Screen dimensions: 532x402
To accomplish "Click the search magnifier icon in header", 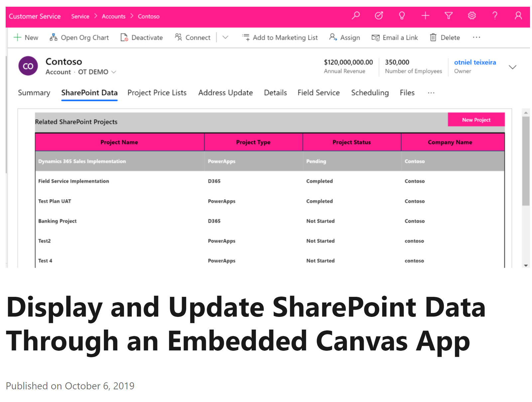I will [356, 16].
